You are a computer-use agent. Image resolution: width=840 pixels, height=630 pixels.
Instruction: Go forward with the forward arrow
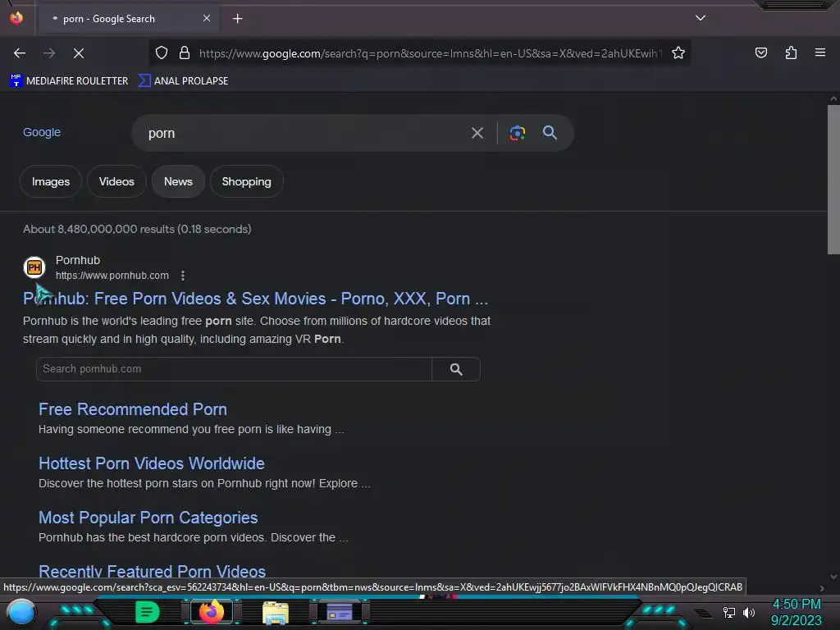click(49, 53)
